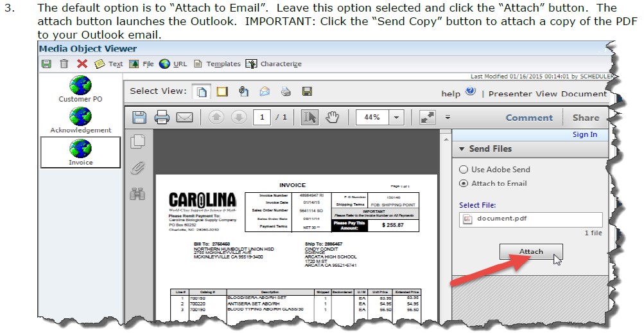
Task: Click the document.pdf file entry
Action: (x=530, y=219)
